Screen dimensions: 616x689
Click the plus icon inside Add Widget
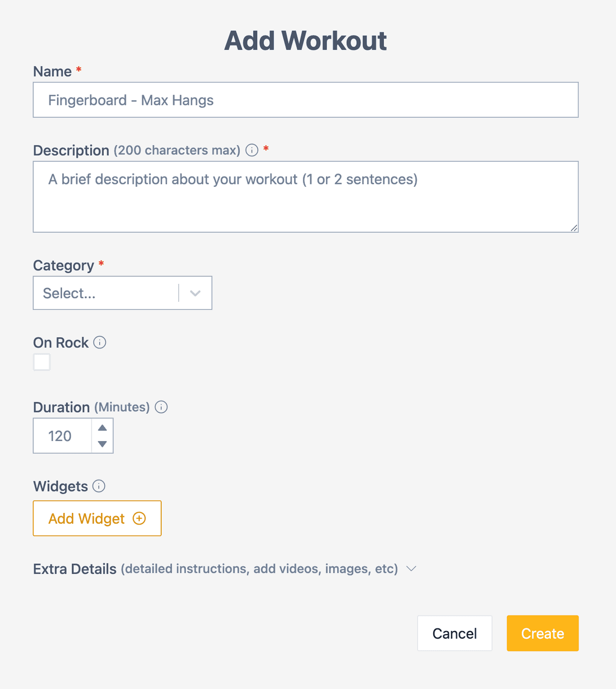[139, 519]
